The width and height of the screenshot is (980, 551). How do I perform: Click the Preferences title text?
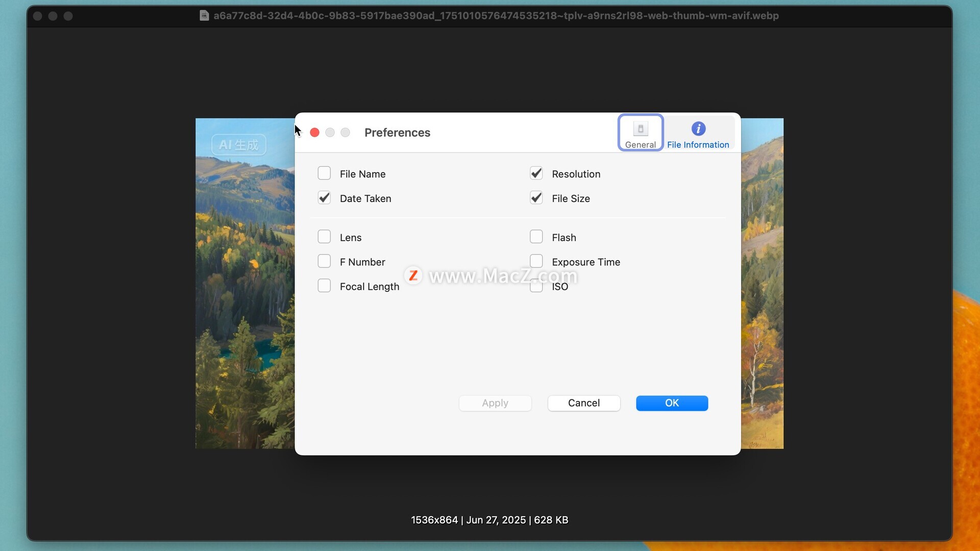(397, 133)
